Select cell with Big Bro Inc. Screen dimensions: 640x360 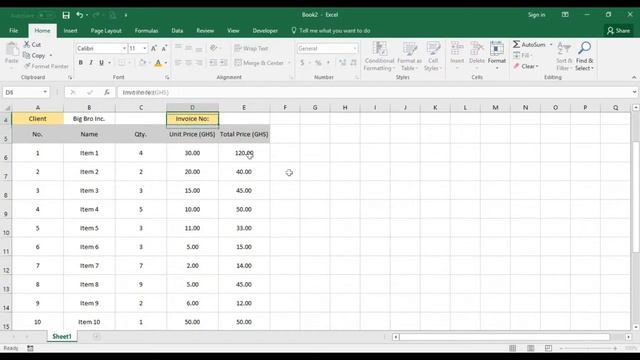click(89, 118)
